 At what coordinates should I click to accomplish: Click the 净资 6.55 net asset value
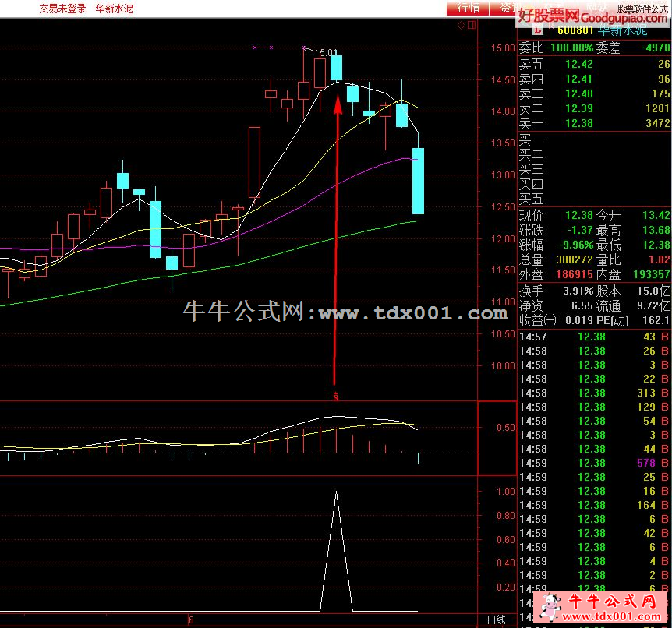tap(582, 306)
